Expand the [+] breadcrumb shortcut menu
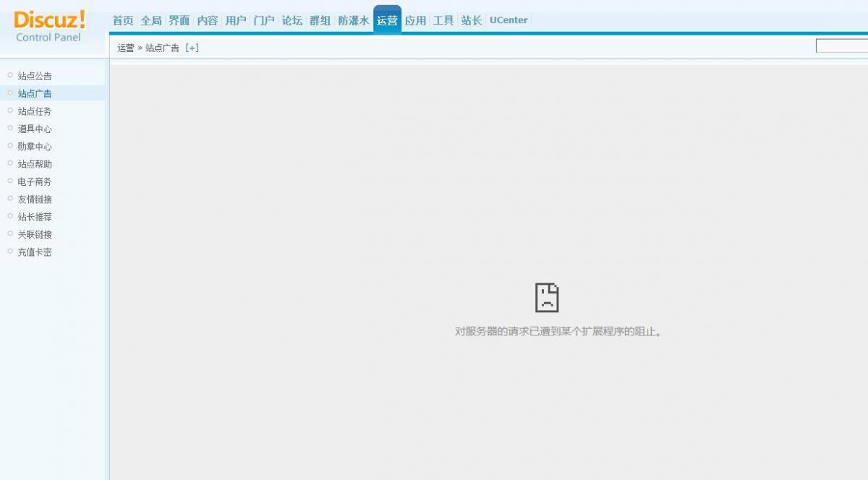 pos(192,47)
